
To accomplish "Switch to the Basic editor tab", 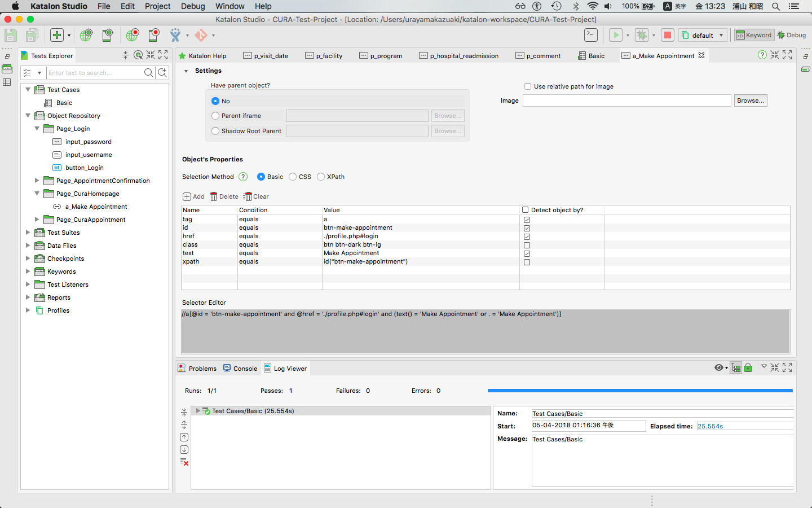I will pyautogui.click(x=592, y=56).
